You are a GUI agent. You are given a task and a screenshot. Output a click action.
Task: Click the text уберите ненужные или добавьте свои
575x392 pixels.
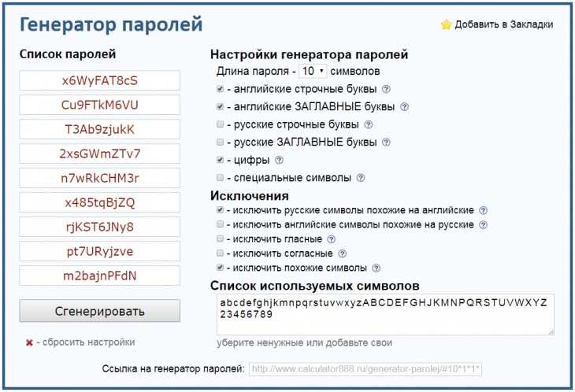click(x=304, y=343)
